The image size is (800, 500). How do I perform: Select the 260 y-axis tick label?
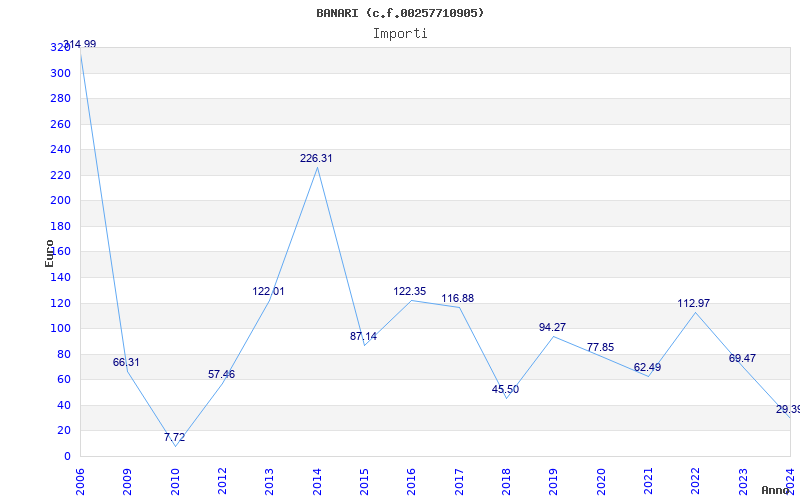tap(60, 124)
